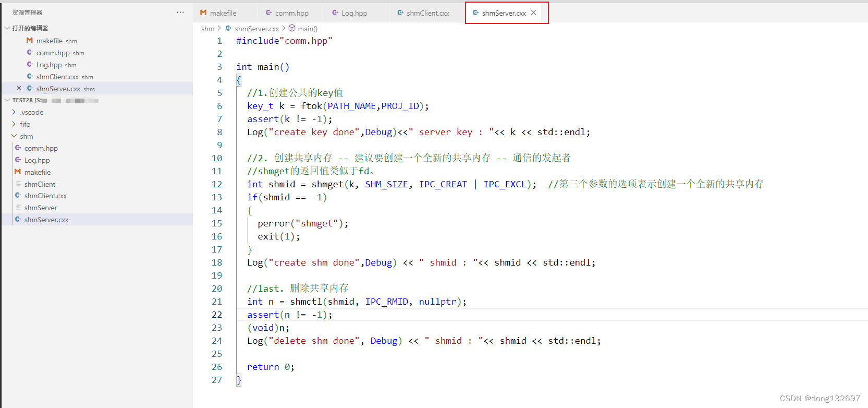Image resolution: width=868 pixels, height=408 pixels.
Task: Click line number 12 in the gutter
Action: click(217, 184)
